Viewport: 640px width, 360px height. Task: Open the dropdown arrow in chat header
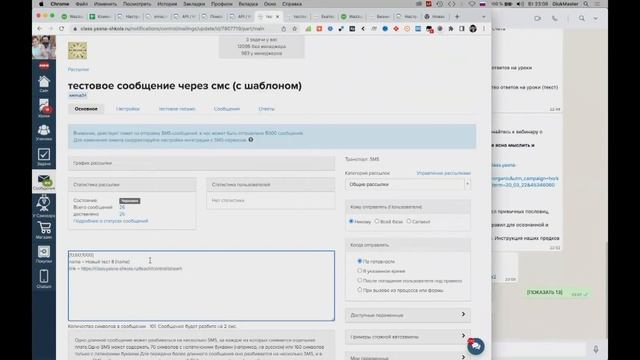[596, 18]
